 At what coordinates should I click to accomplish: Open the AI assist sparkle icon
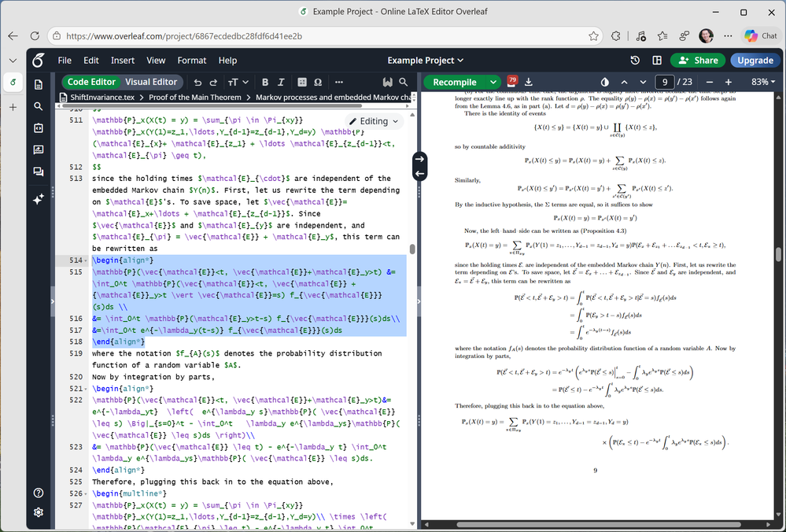pyautogui.click(x=38, y=199)
